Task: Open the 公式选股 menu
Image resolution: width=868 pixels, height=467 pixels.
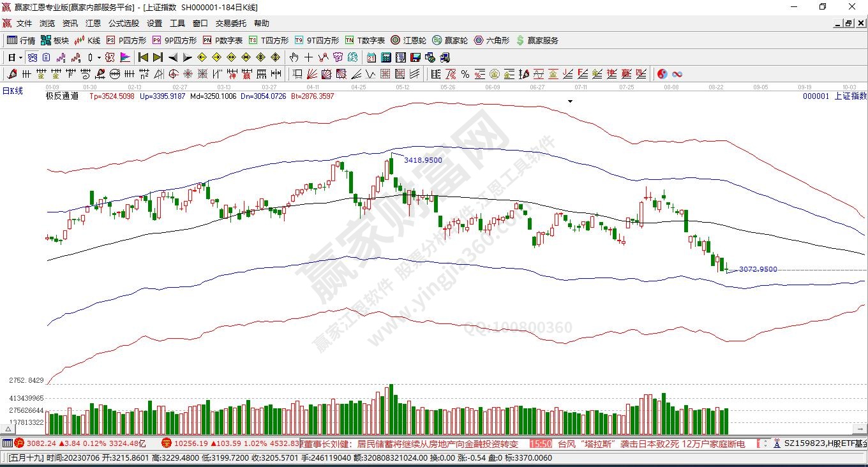Action: tap(123, 24)
